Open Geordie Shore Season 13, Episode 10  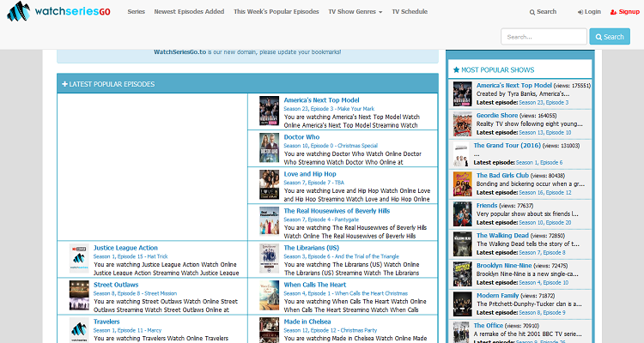click(544, 133)
